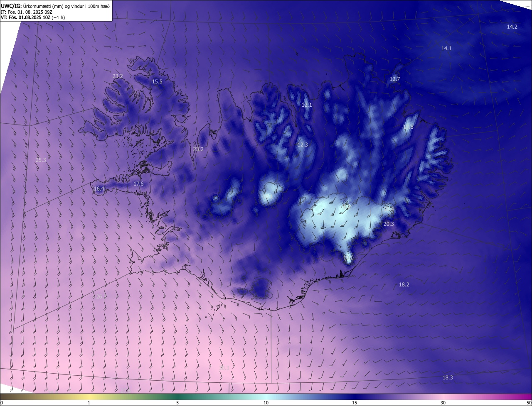
Task: Click the 15 tick on the color scale
Action: [x=355, y=403]
